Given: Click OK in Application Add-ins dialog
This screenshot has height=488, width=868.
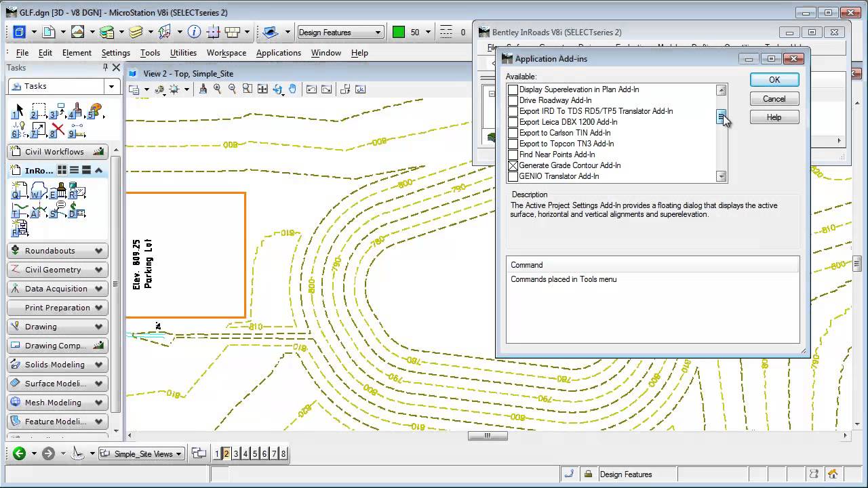Looking at the screenshot, I should [774, 80].
